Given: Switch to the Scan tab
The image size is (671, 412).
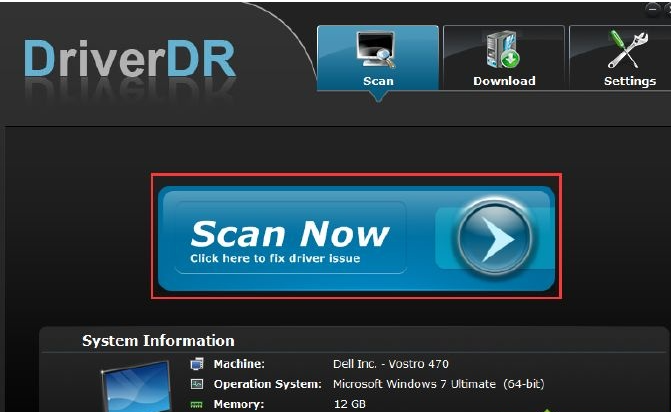Looking at the screenshot, I should click(378, 58).
